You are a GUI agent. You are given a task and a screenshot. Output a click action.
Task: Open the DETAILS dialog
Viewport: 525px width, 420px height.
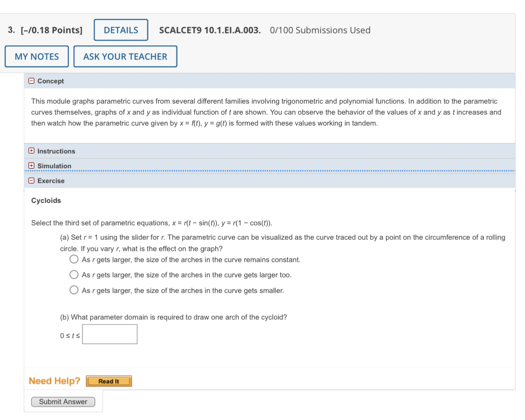(x=121, y=30)
